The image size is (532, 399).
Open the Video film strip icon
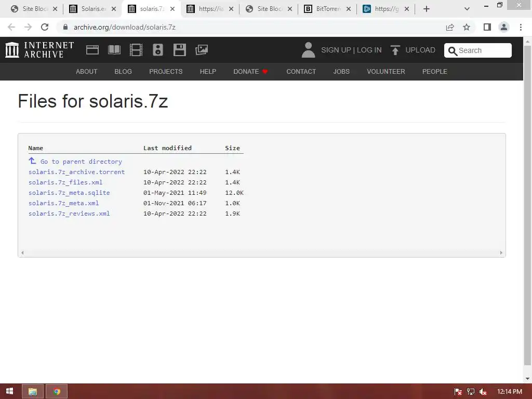pyautogui.click(x=136, y=50)
